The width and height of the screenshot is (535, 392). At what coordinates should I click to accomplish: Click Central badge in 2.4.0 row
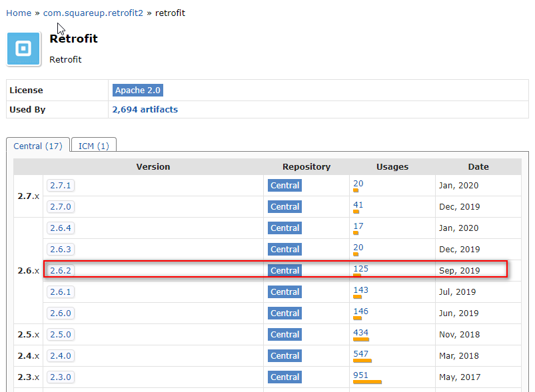point(284,355)
